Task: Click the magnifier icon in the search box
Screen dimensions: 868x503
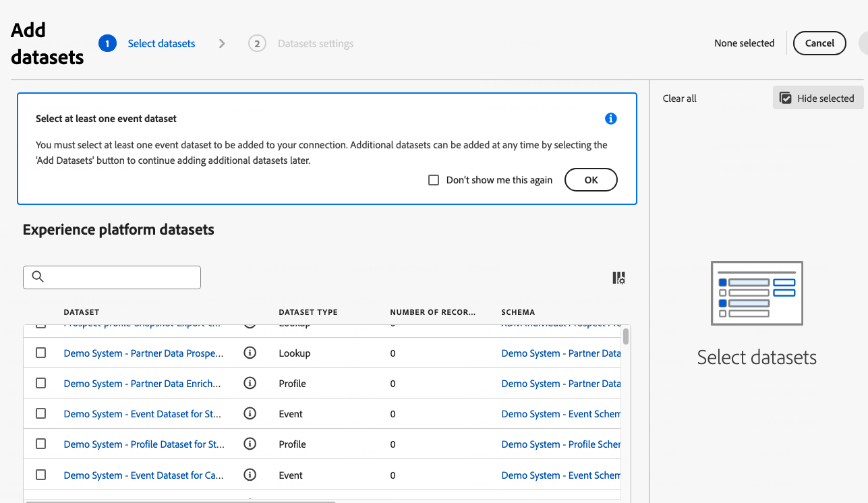Action: click(x=38, y=277)
